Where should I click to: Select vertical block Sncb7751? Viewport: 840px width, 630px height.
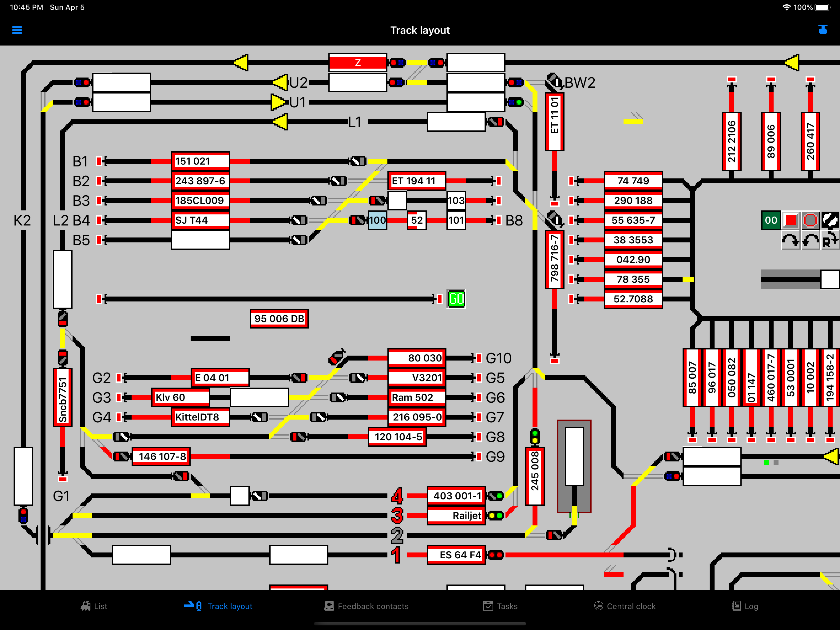pos(63,397)
